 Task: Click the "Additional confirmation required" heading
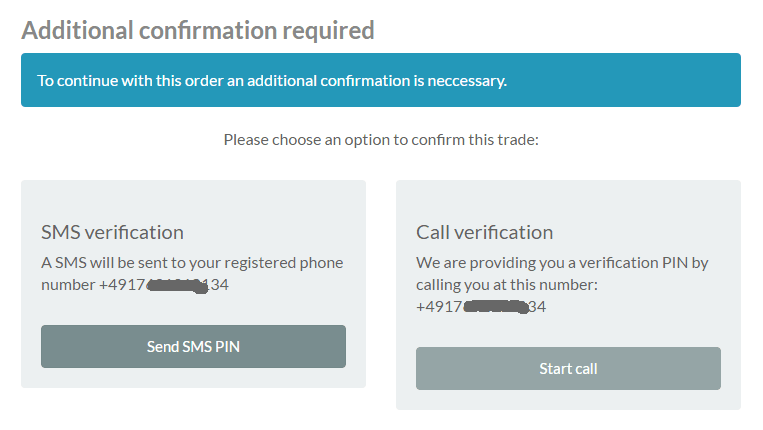(198, 30)
